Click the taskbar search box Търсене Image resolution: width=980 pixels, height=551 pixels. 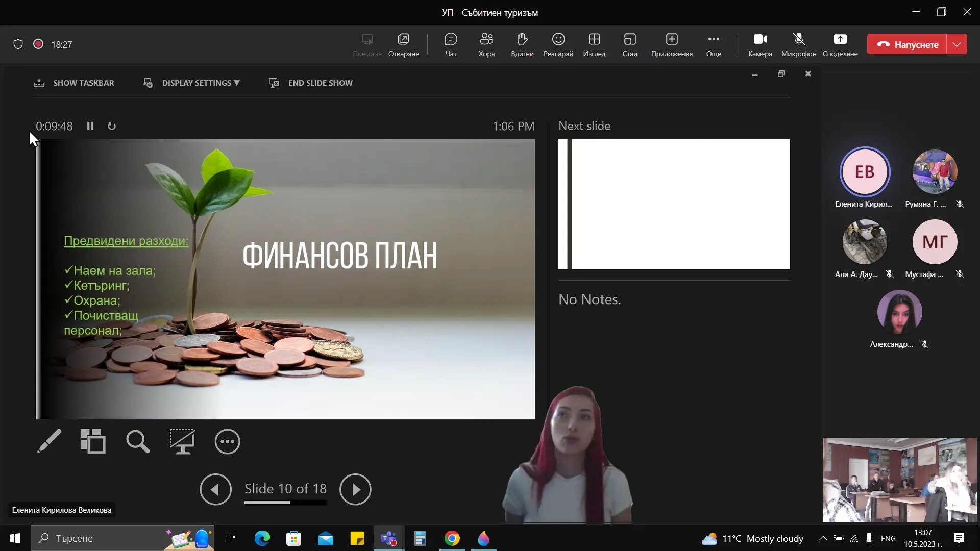(122, 538)
